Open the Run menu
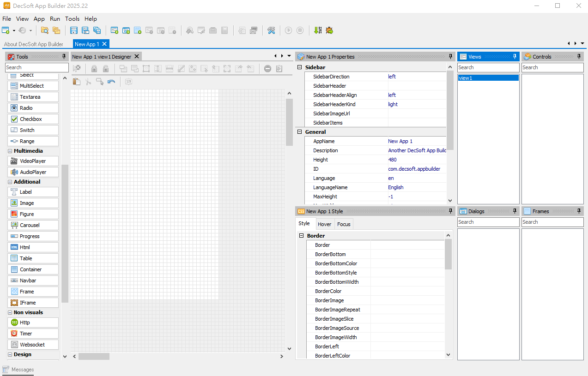The height and width of the screenshot is (376, 588). (x=55, y=19)
